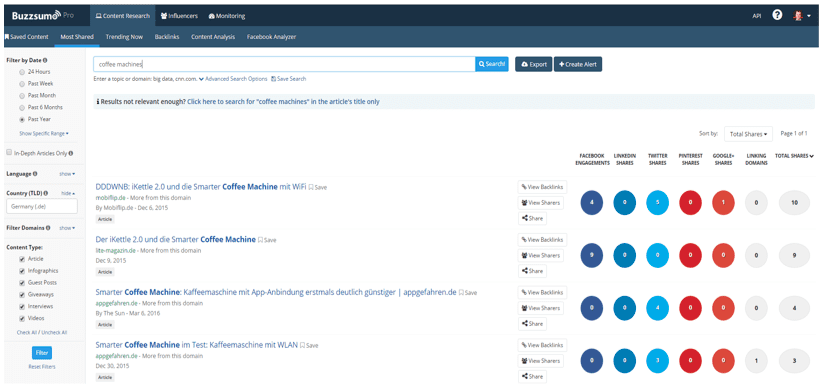This screenshot has height=391, width=828.
Task: Click the Reset Filters link
Action: click(42, 367)
